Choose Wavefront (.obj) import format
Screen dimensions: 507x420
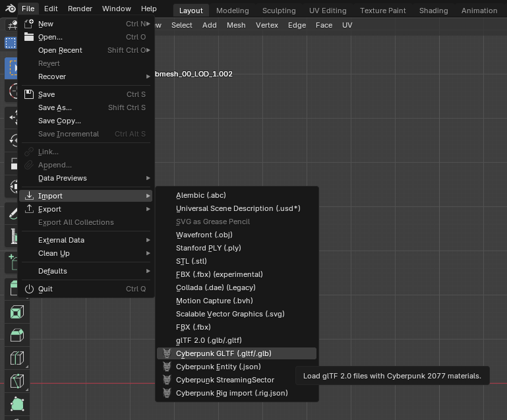(x=204, y=235)
